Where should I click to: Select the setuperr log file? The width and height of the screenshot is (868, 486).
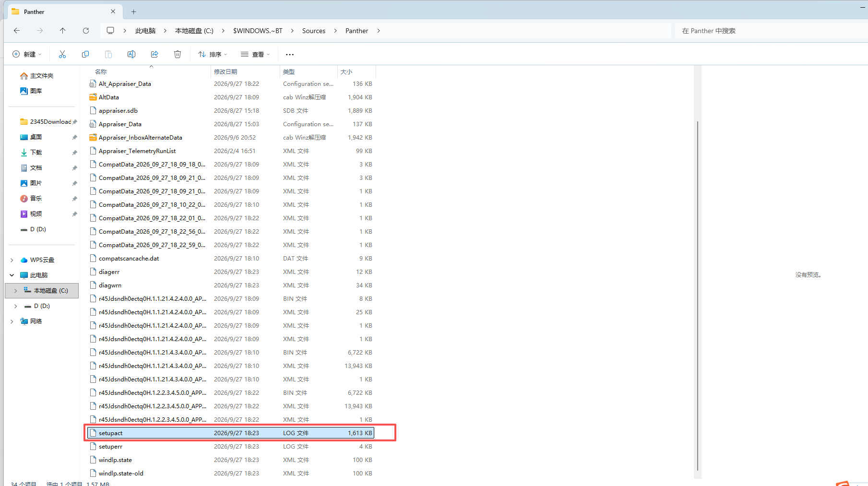point(230,447)
